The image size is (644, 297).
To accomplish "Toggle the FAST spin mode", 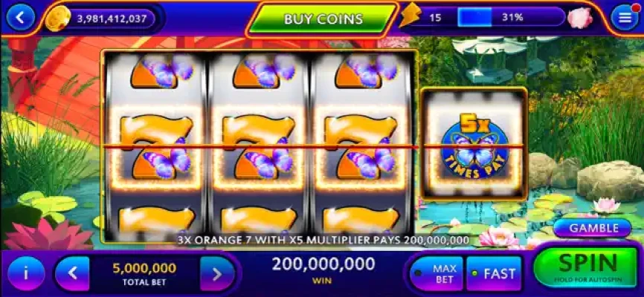I will pyautogui.click(x=494, y=274).
